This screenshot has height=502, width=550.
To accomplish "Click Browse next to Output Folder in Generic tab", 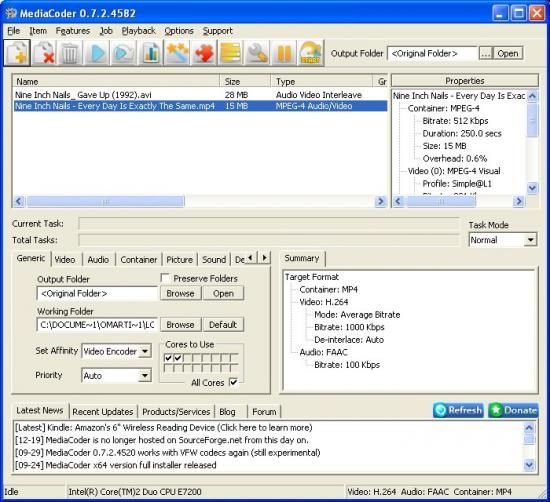I will click(180, 293).
